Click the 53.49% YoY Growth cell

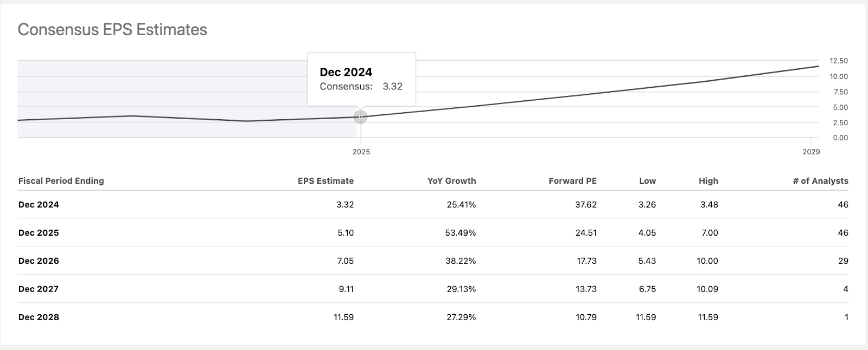[461, 233]
